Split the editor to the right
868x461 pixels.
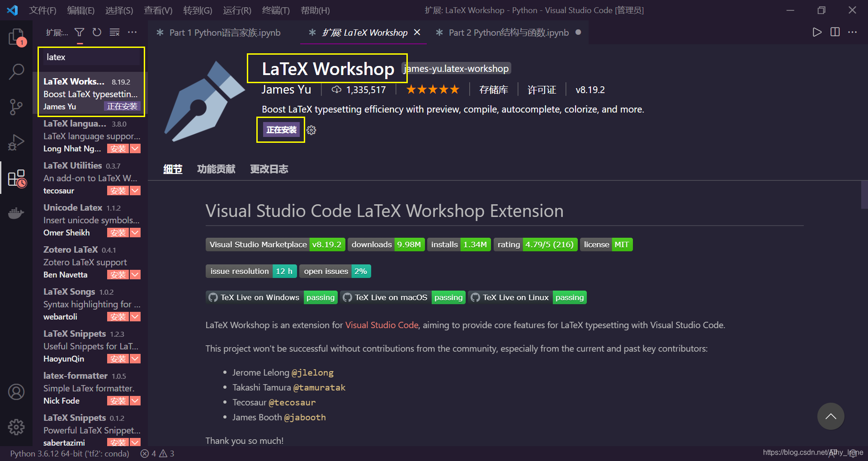coord(835,32)
